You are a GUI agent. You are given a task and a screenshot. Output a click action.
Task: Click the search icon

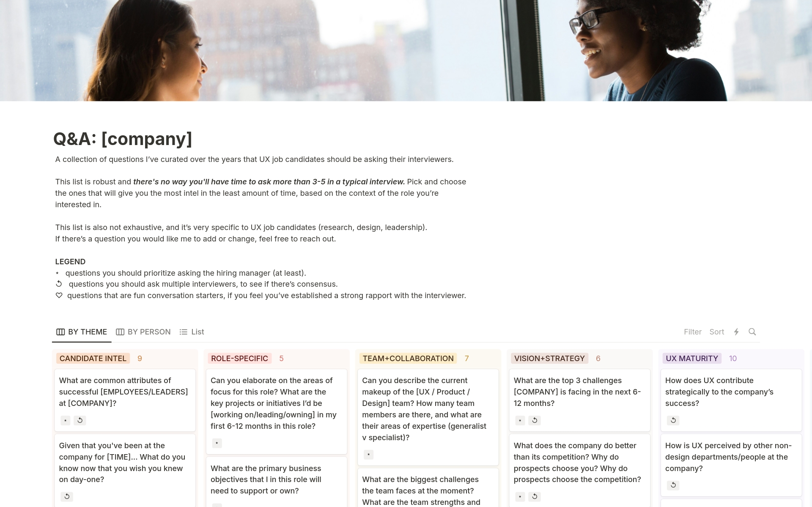pos(752,332)
